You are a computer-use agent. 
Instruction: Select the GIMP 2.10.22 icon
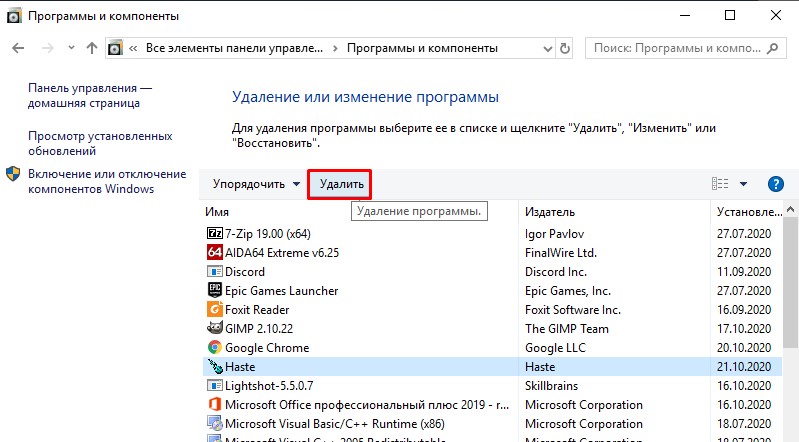214,328
